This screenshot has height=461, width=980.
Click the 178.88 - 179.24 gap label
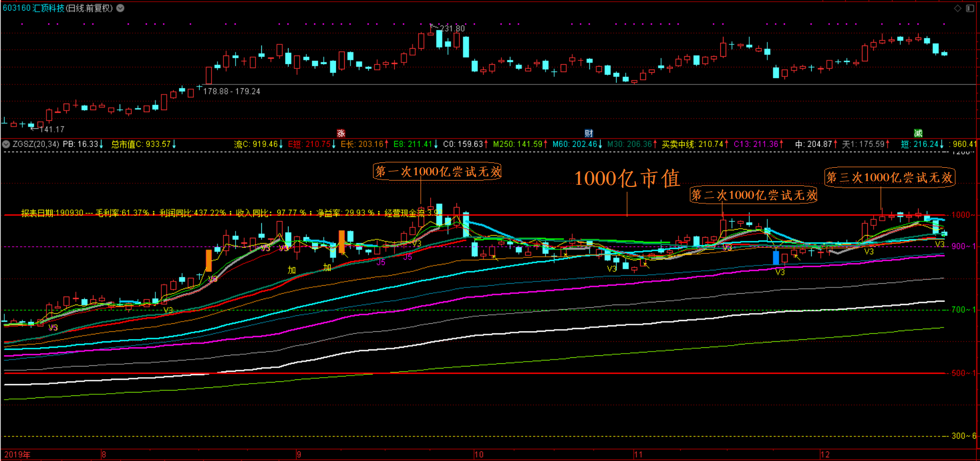tap(232, 91)
